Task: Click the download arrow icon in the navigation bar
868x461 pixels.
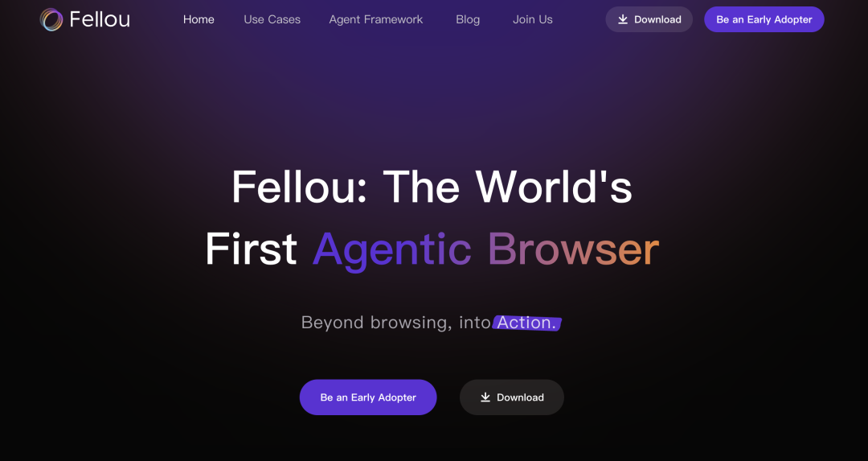Action: 623,19
